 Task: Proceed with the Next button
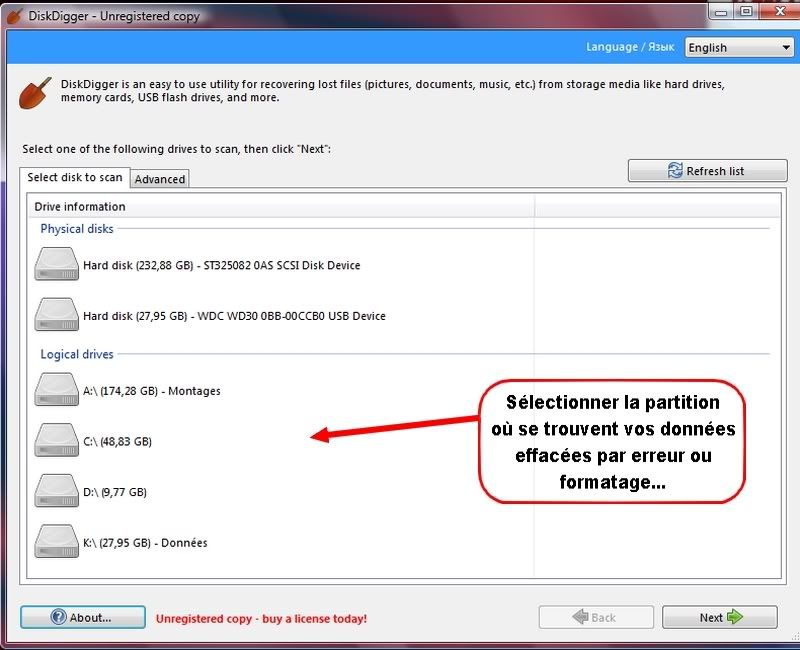point(720,617)
